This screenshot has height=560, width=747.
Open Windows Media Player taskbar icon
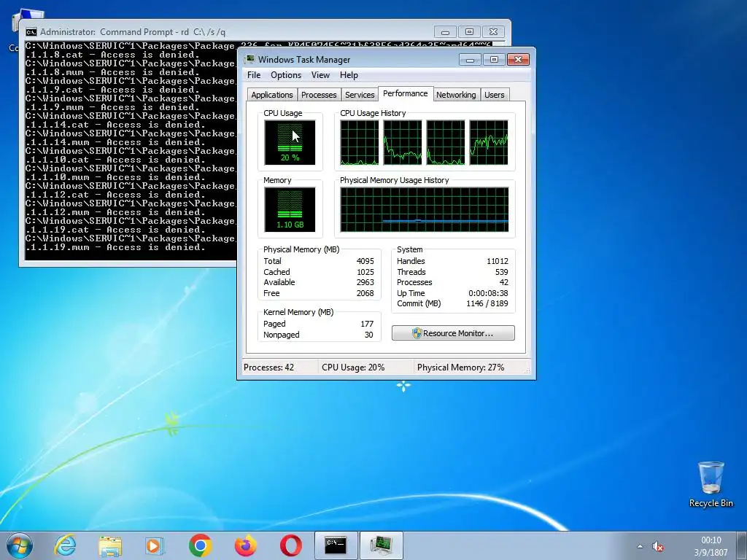pos(155,545)
